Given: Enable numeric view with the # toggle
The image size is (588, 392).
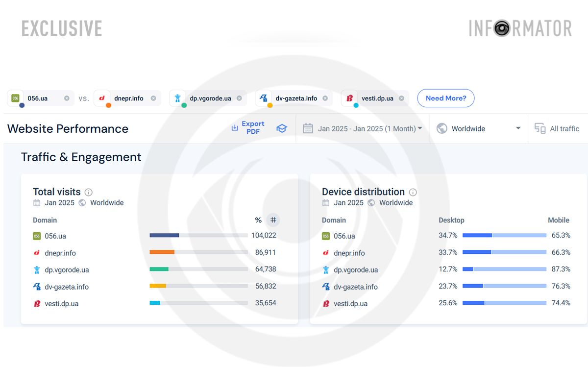Looking at the screenshot, I should click(x=273, y=220).
